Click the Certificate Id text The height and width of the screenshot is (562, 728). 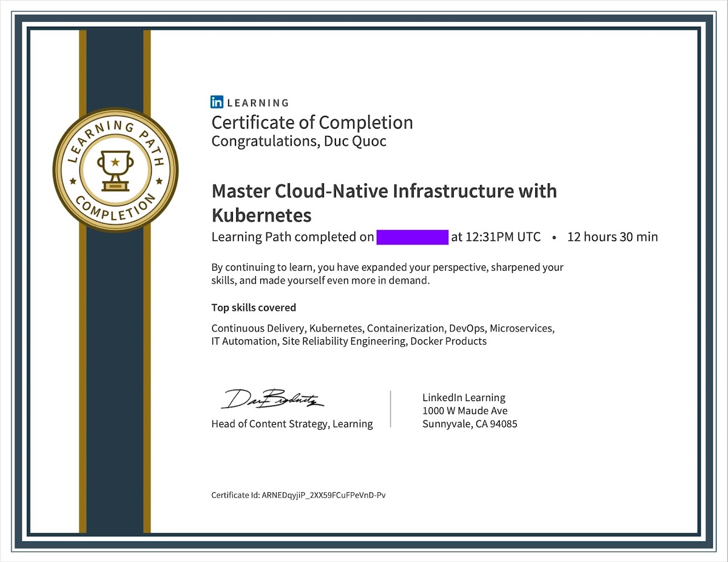298,495
